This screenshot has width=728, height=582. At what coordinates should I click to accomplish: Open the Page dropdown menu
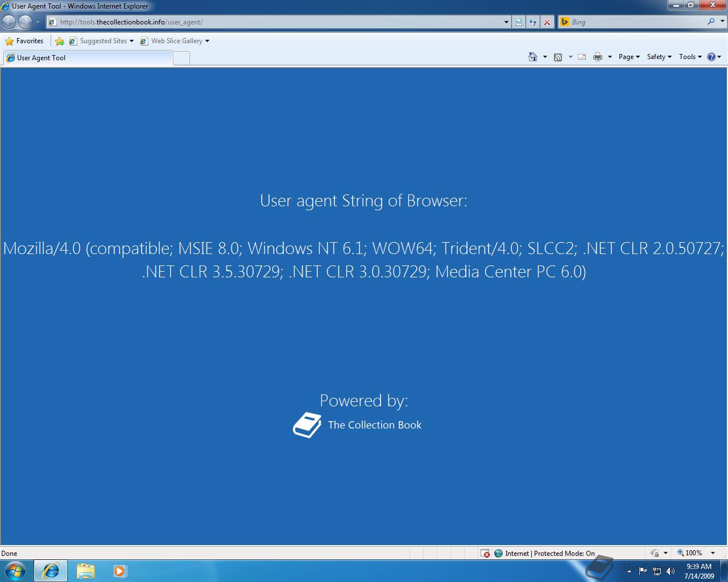(628, 57)
